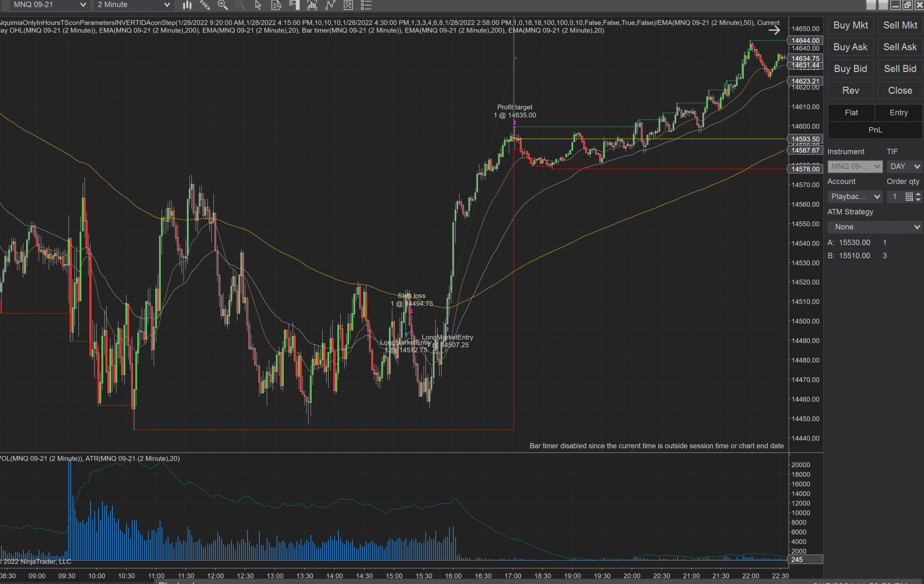Click the Sell Ask button
The image size is (924, 584).
(x=900, y=47)
